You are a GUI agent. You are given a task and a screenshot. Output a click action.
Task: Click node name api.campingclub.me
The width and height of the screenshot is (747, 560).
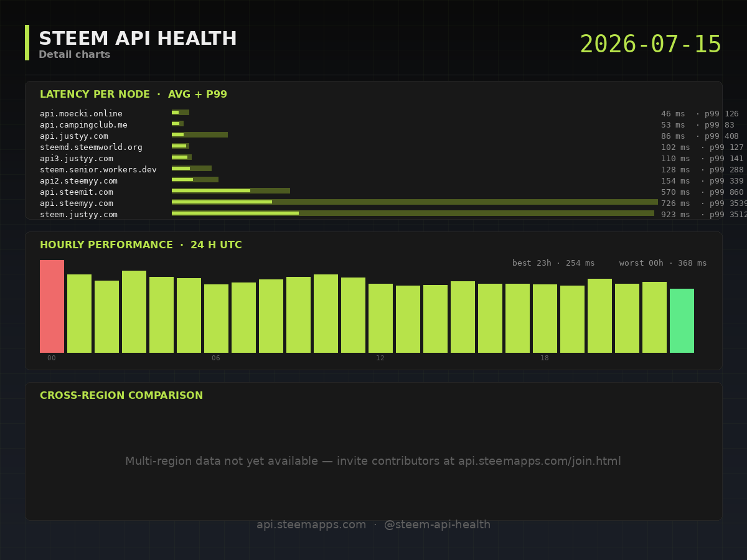83,125
